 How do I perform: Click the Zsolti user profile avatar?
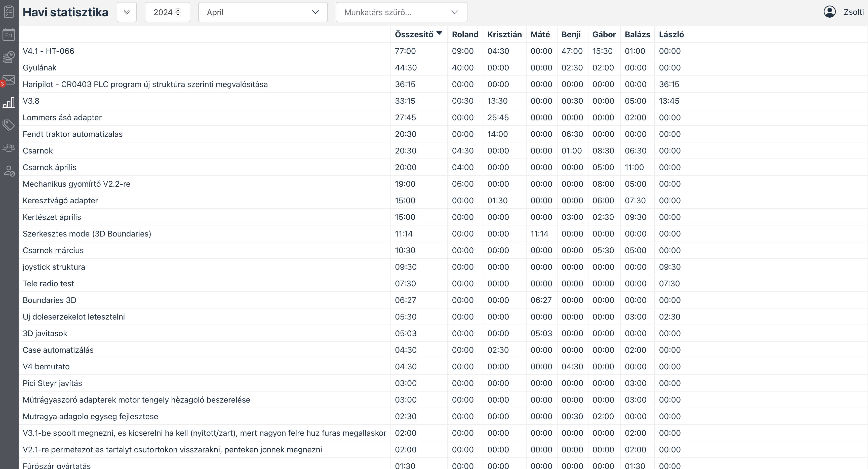click(829, 12)
